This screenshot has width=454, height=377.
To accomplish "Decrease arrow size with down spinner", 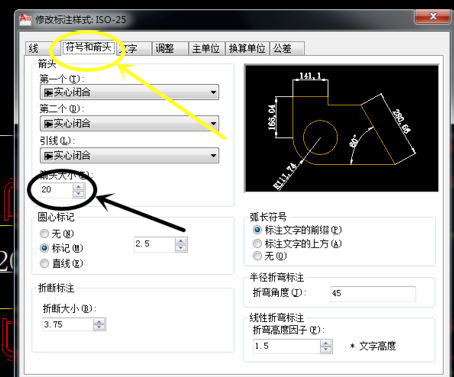I will point(79,194).
